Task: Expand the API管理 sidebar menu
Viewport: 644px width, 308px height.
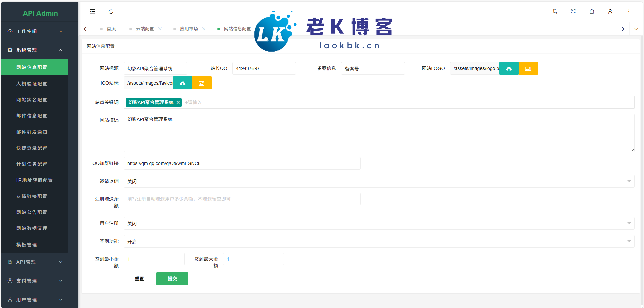Action: point(35,262)
